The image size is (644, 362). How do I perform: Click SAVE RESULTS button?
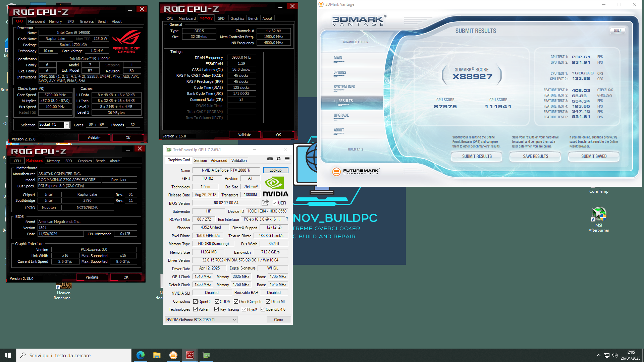535,156
